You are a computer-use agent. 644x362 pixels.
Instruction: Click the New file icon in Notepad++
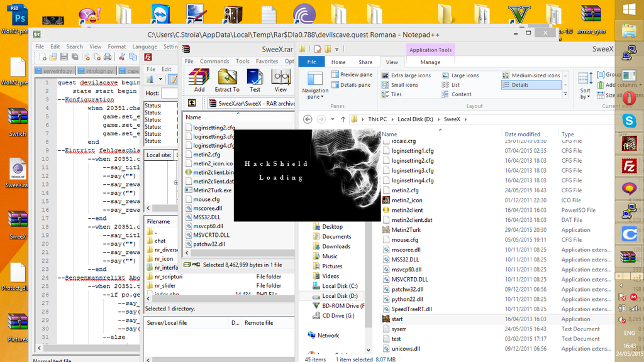click(43, 57)
